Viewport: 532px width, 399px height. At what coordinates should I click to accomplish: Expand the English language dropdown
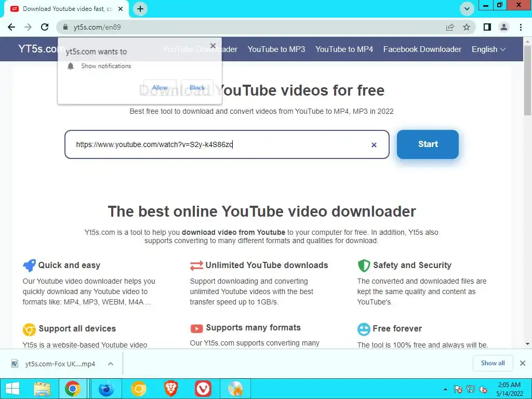coord(488,49)
